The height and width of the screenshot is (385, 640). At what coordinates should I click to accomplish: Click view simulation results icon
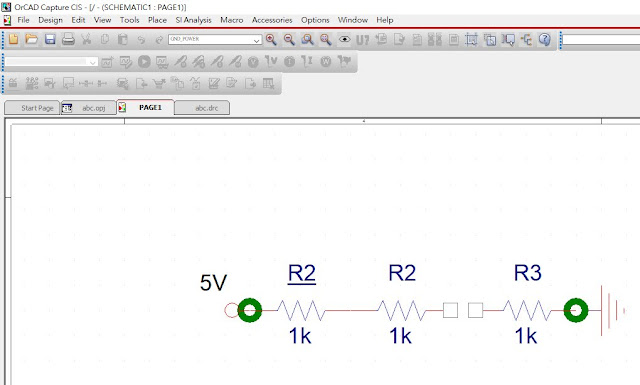162,62
